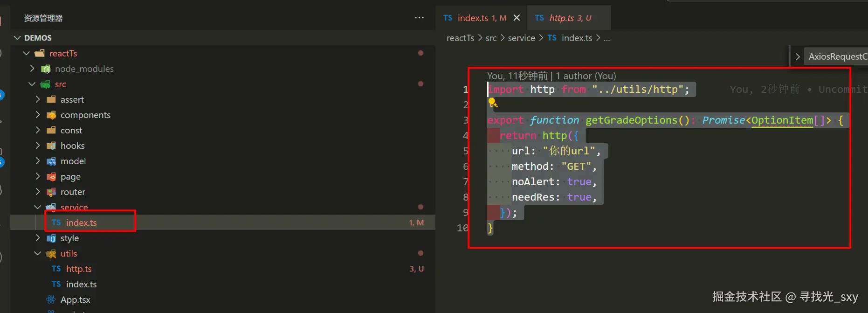Click the lightbulb quick fix icon
The height and width of the screenshot is (313, 868).
click(x=493, y=103)
